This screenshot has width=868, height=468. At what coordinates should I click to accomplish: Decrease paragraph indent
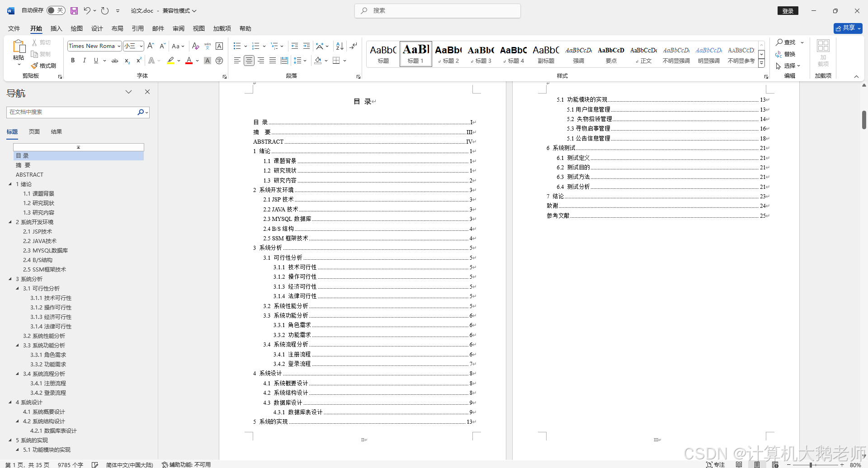click(295, 46)
